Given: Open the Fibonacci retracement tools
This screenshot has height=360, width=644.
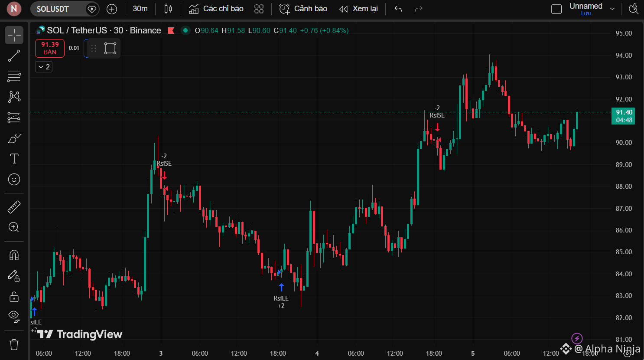Looking at the screenshot, I should [x=14, y=76].
